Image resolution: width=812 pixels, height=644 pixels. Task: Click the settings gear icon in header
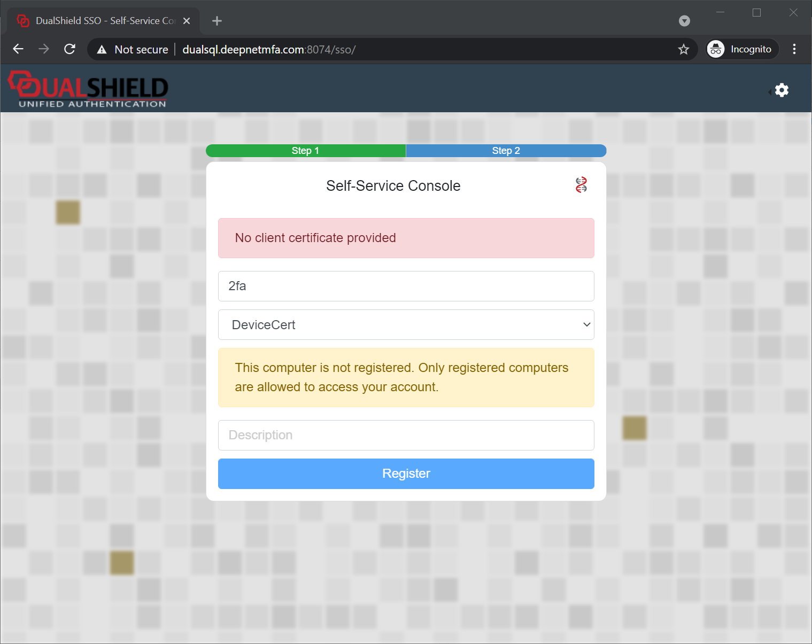point(782,90)
